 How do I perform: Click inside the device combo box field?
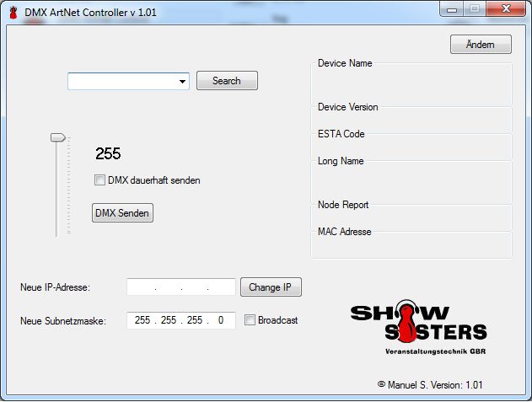coord(122,82)
